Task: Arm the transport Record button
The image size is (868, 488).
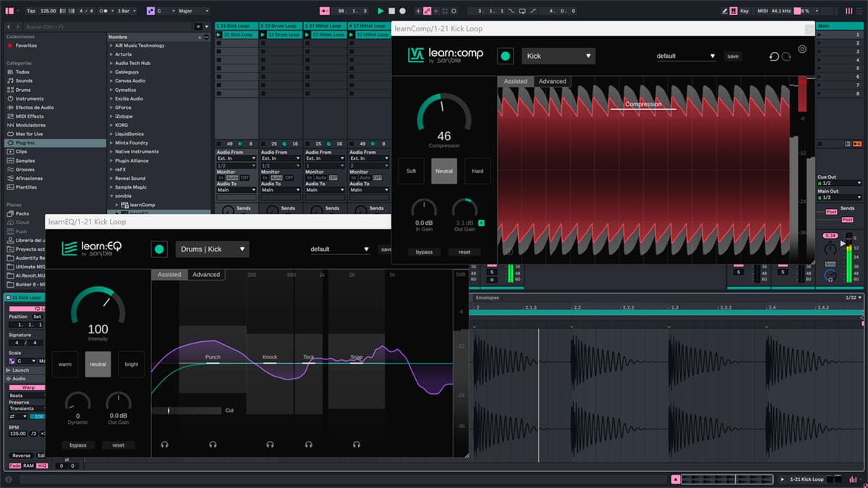Action: (x=402, y=11)
